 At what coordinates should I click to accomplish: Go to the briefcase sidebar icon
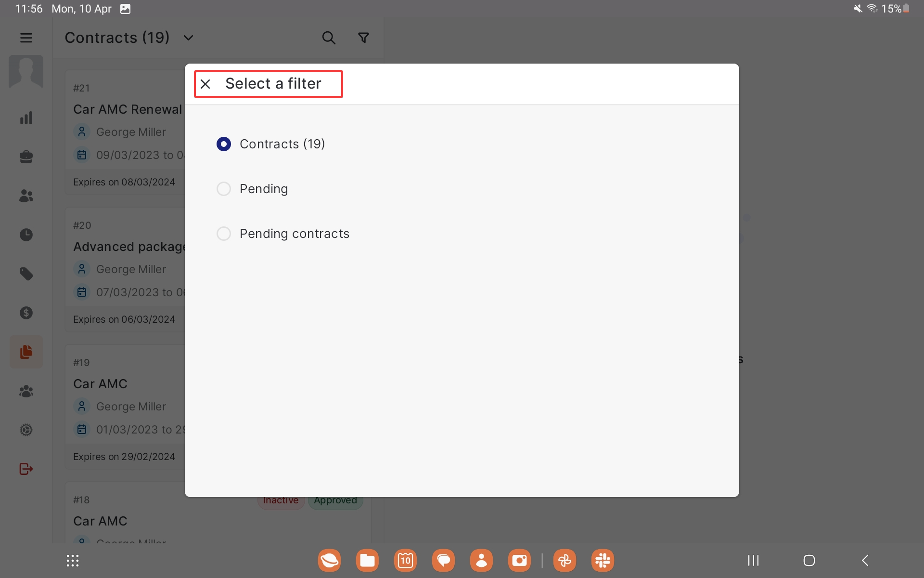(26, 157)
